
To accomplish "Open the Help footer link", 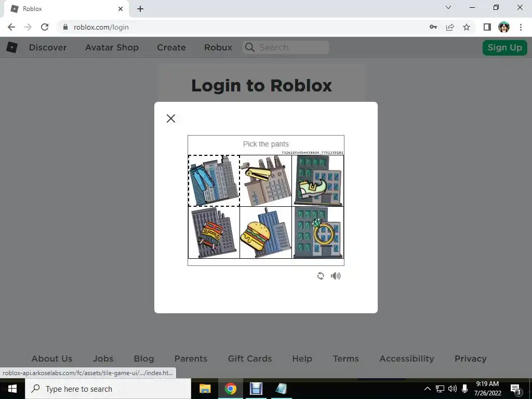I will 302,358.
